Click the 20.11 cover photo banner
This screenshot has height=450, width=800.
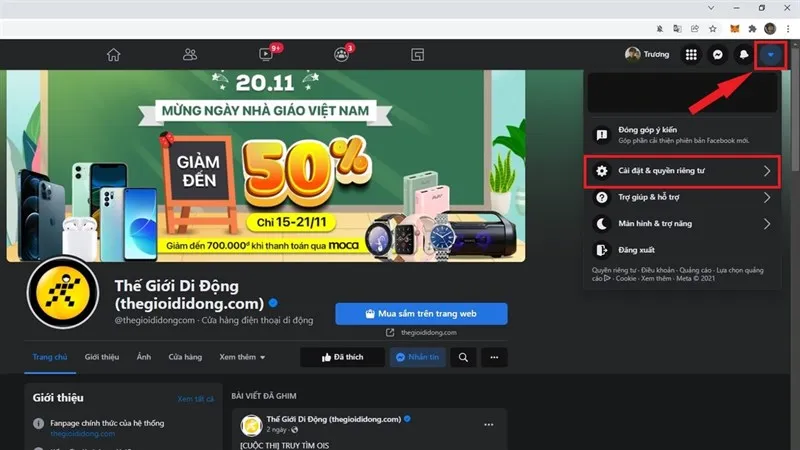[266, 166]
